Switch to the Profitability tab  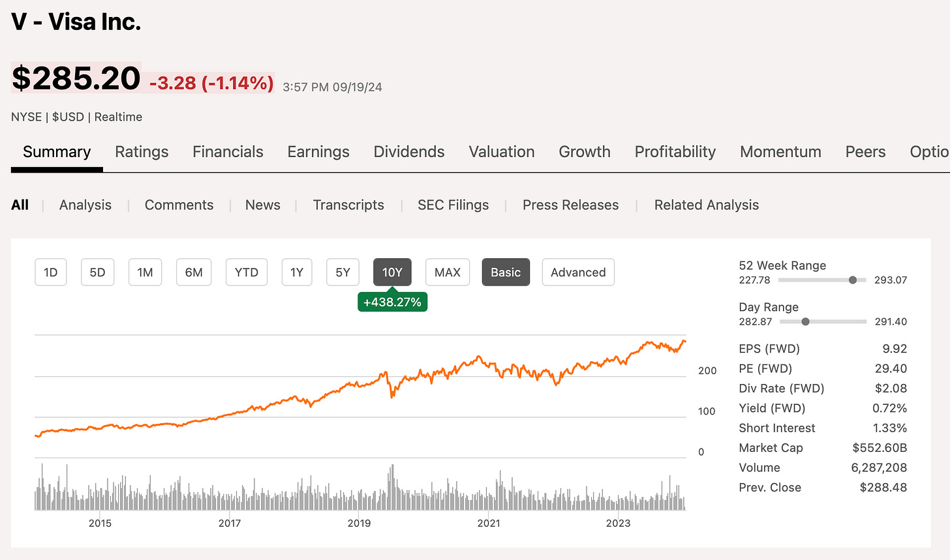coord(675,152)
